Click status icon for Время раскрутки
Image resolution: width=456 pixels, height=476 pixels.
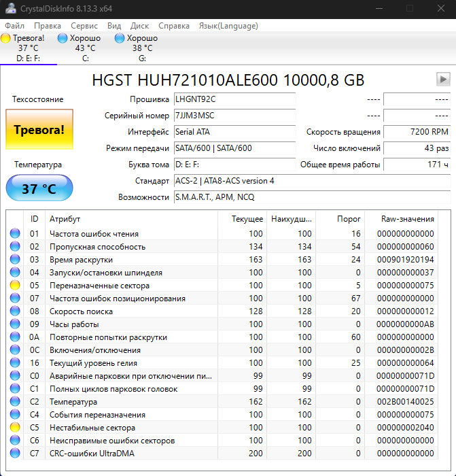click(15, 260)
